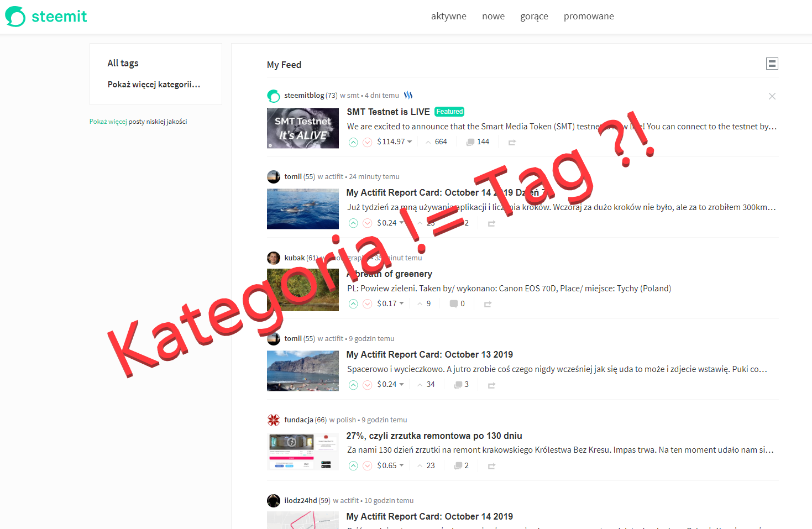Click the Steemit badge icon next to steemitblog
This screenshot has height=529, width=812.
point(408,95)
